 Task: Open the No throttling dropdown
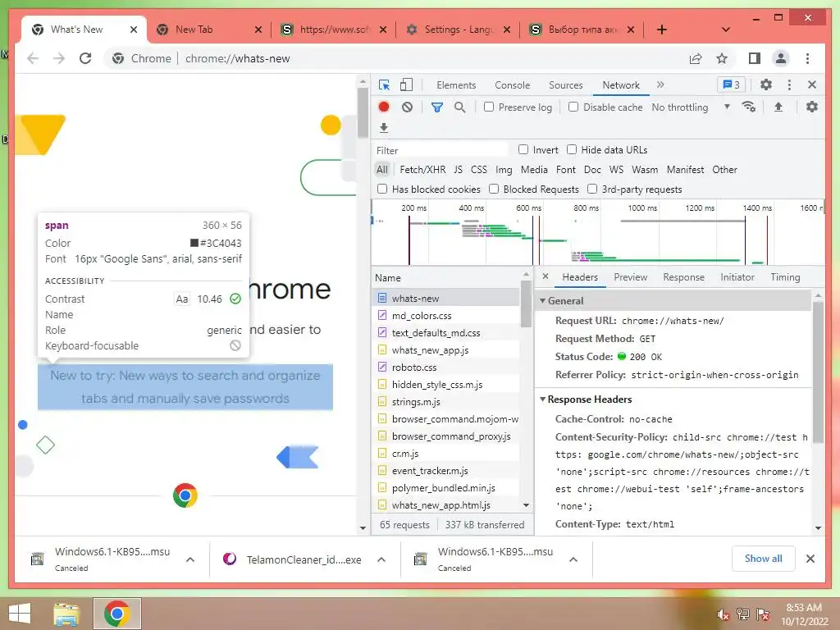(691, 107)
